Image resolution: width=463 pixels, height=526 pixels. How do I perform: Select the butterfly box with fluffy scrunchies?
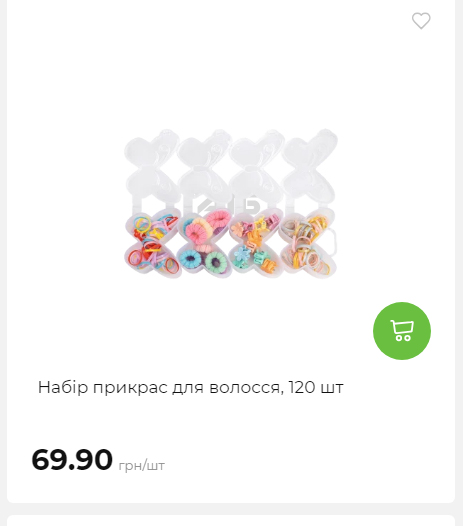205,243
